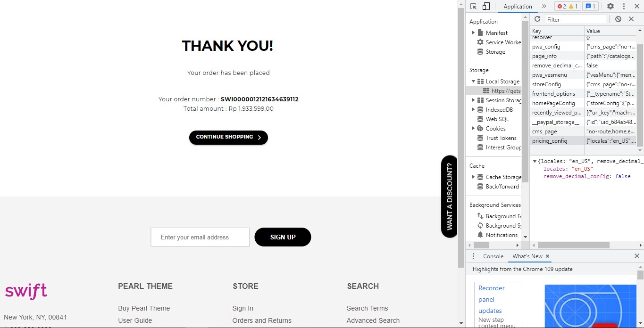The width and height of the screenshot is (644, 328).
Task: Click the blue messages issues counter
Action: tap(590, 6)
